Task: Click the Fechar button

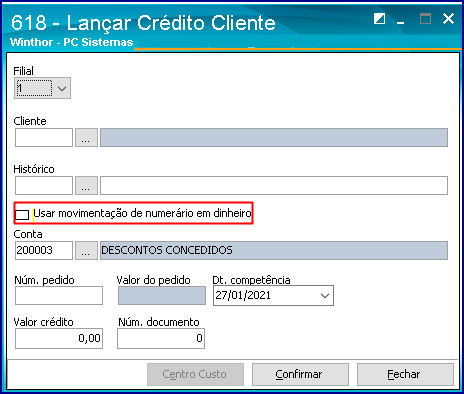Action: pos(405,375)
